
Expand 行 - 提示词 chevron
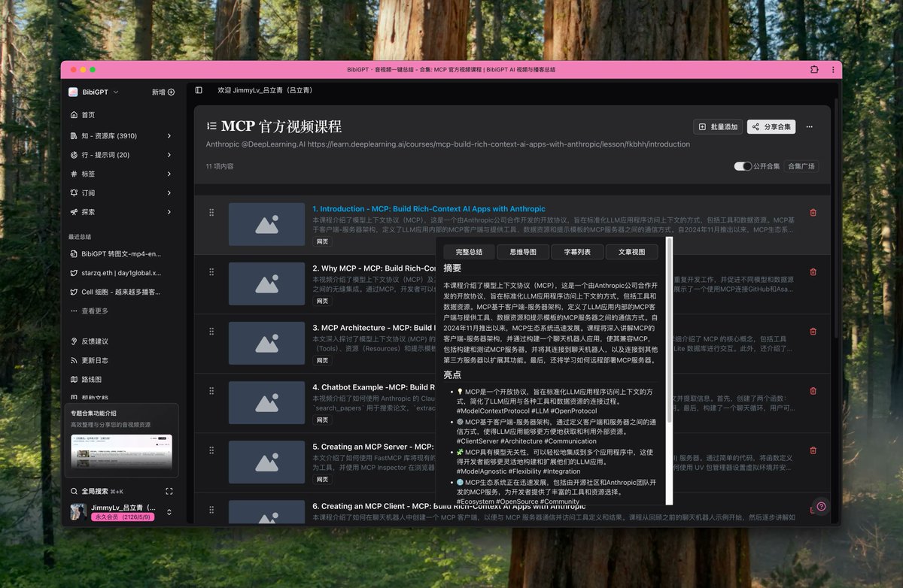(169, 155)
